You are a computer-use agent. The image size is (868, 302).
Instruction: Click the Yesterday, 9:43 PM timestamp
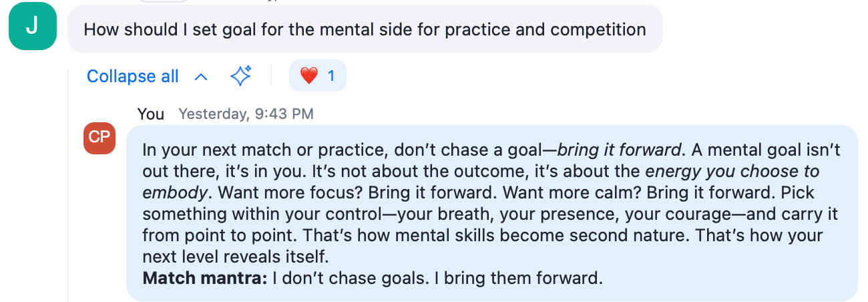(x=246, y=114)
